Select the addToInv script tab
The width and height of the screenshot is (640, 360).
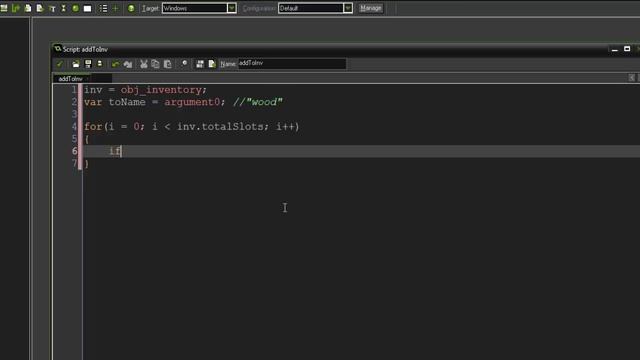[x=71, y=78]
